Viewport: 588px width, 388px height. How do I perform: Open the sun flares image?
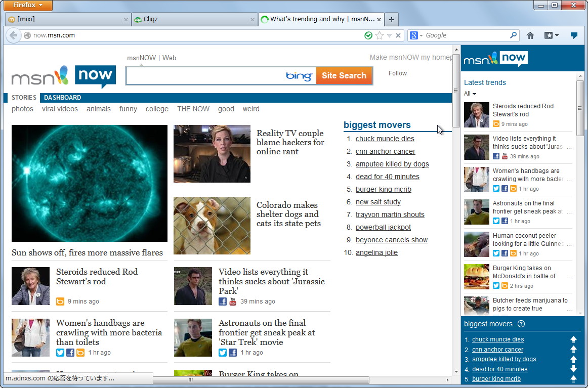point(90,183)
